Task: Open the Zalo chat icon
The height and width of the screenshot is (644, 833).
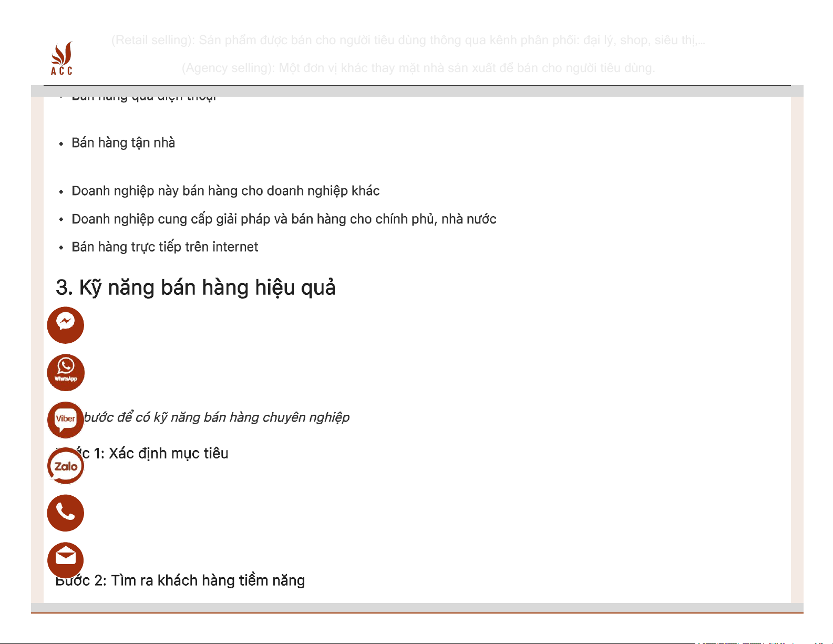Action: coord(66,466)
